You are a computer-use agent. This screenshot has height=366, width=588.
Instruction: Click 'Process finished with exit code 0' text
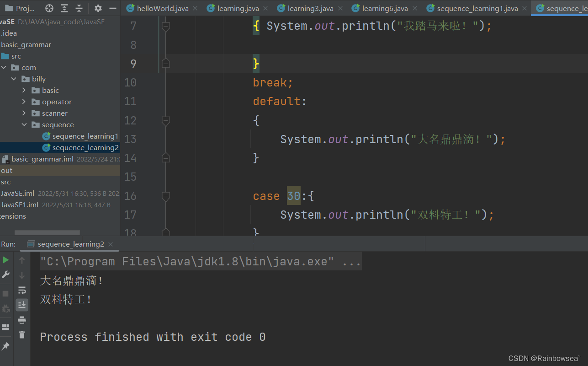(153, 337)
